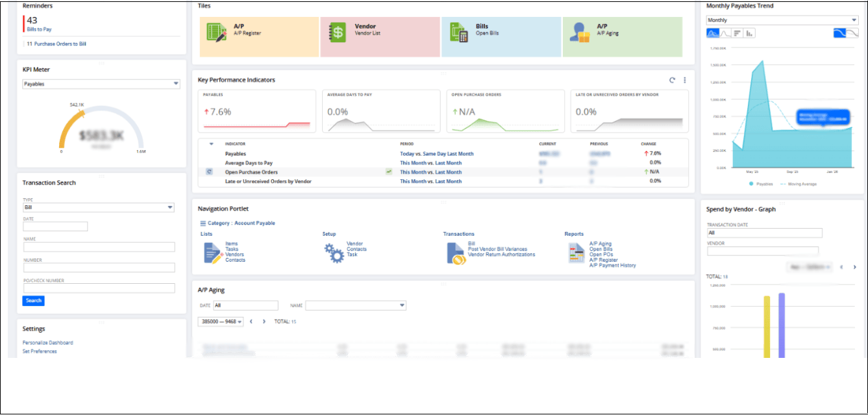Click the A/P Aging Date field

(x=245, y=305)
